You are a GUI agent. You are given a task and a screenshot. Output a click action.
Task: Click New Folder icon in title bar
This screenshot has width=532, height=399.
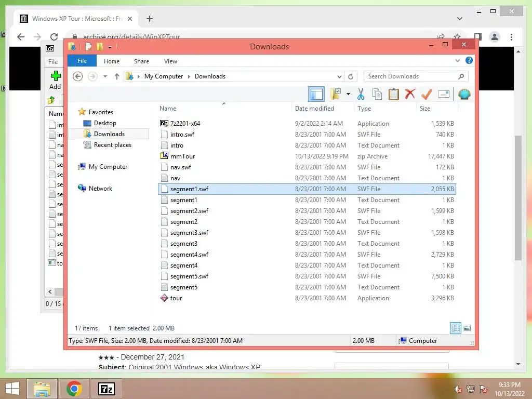pyautogui.click(x=100, y=46)
